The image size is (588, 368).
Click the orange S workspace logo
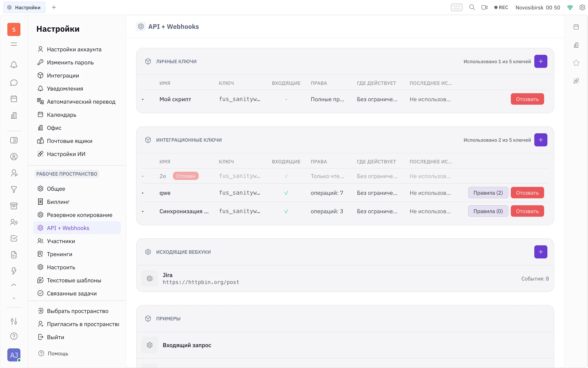(x=14, y=29)
